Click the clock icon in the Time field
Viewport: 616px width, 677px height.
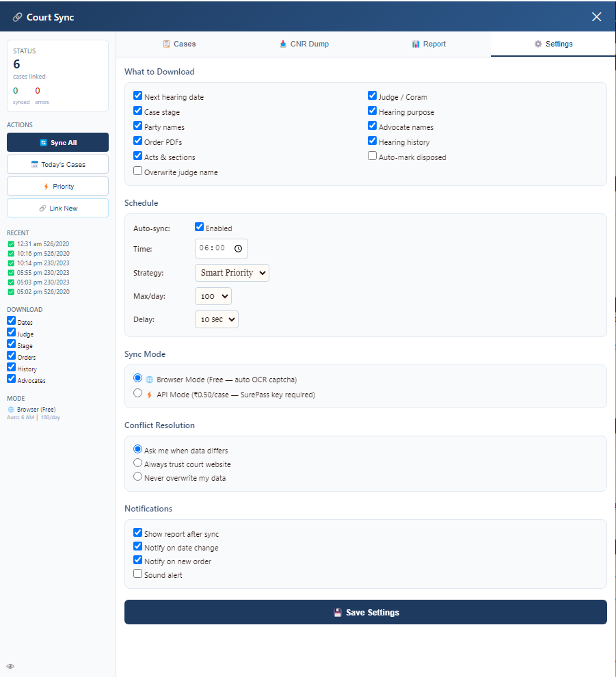239,248
